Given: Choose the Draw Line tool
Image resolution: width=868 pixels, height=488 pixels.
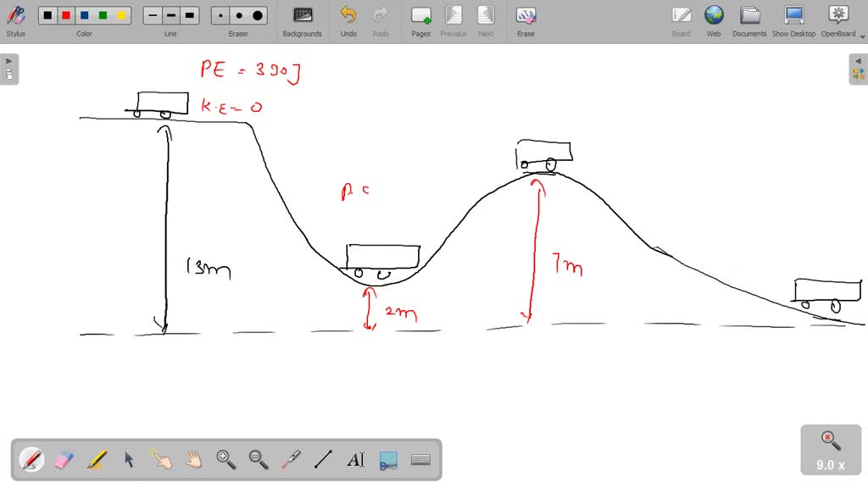Looking at the screenshot, I should coord(323,459).
